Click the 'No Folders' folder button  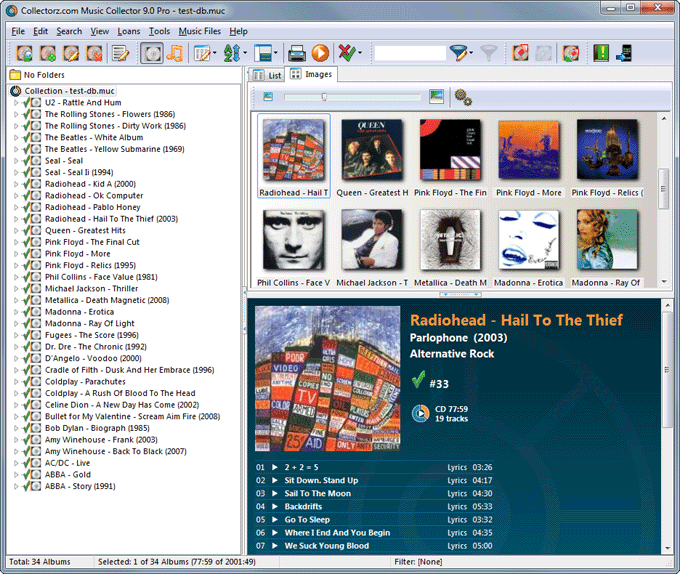click(x=37, y=75)
